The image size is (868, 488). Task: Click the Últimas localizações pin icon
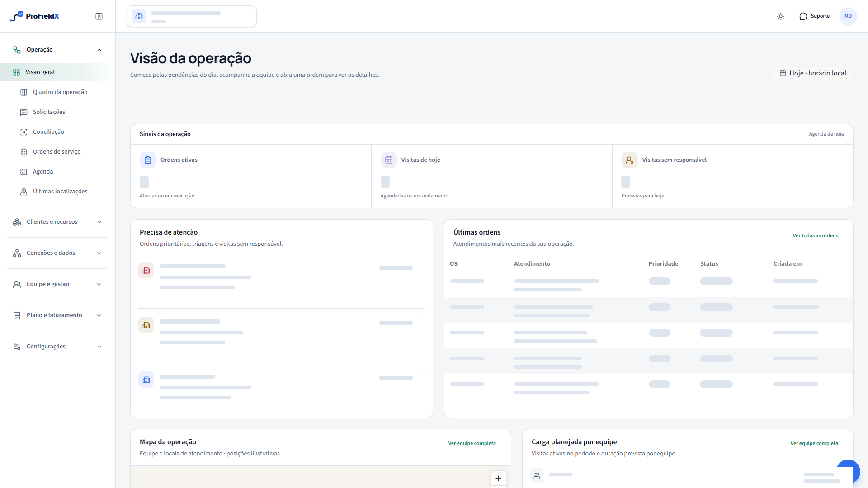click(24, 192)
